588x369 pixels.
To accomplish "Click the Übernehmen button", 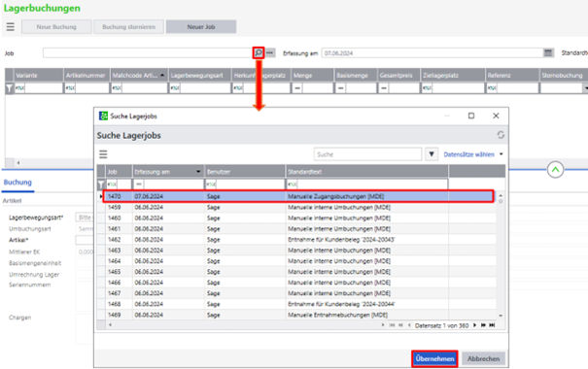I will point(434,359).
